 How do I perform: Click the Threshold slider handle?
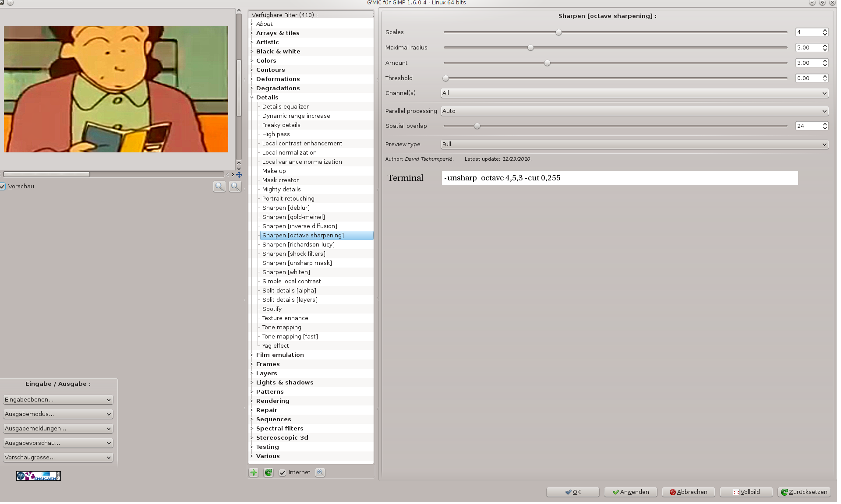[445, 78]
